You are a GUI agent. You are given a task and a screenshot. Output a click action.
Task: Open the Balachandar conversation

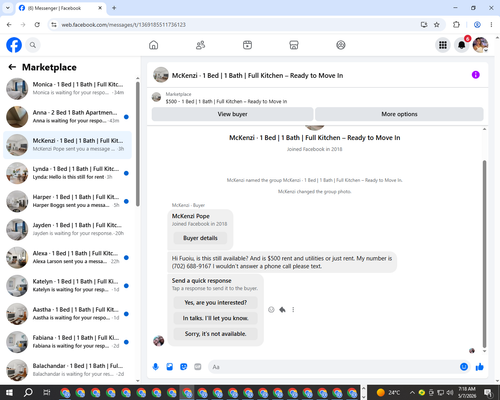coord(67,370)
